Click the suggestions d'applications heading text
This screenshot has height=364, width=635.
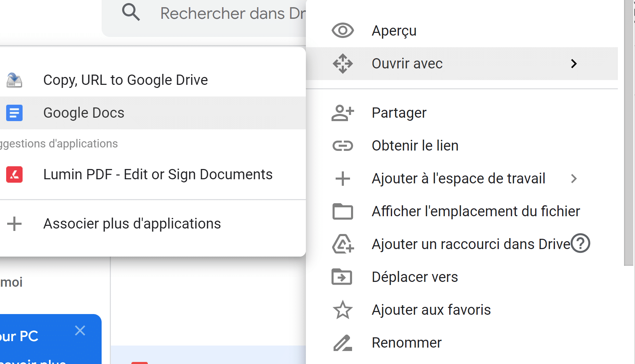click(x=59, y=144)
